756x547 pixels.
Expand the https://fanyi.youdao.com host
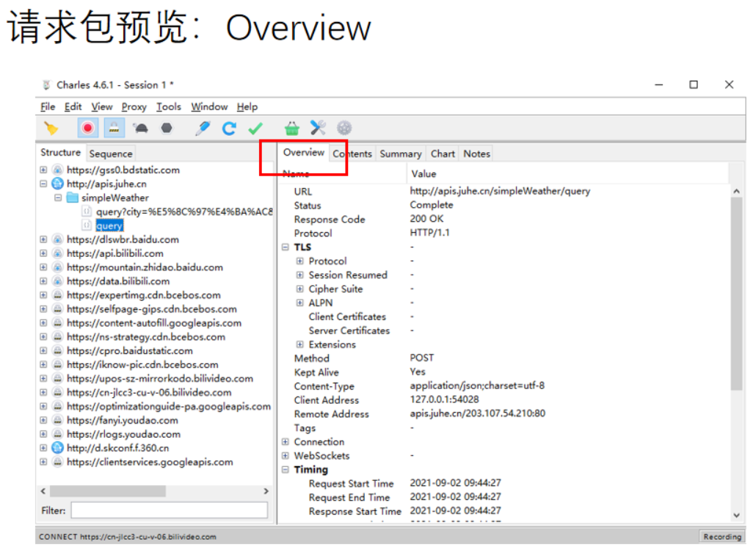point(43,420)
